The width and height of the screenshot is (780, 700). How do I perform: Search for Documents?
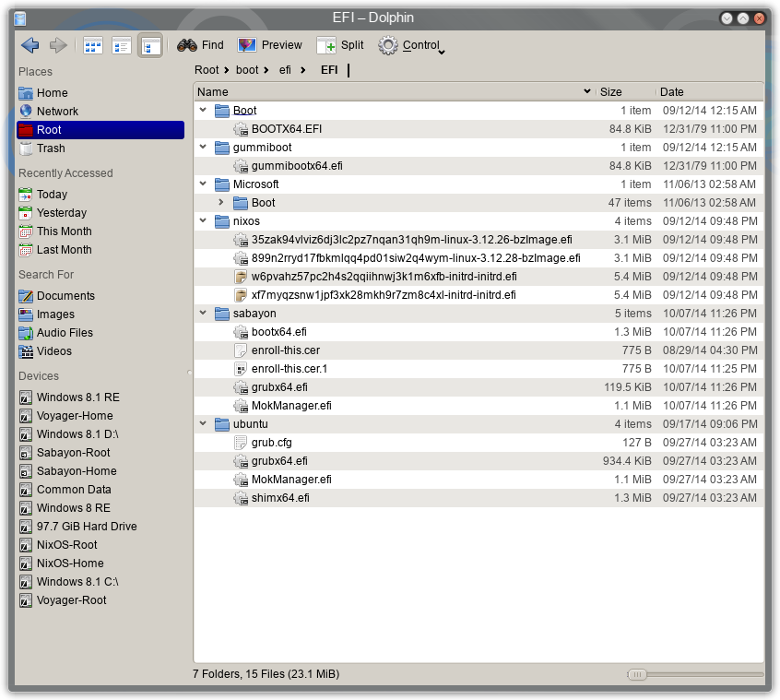point(100,296)
